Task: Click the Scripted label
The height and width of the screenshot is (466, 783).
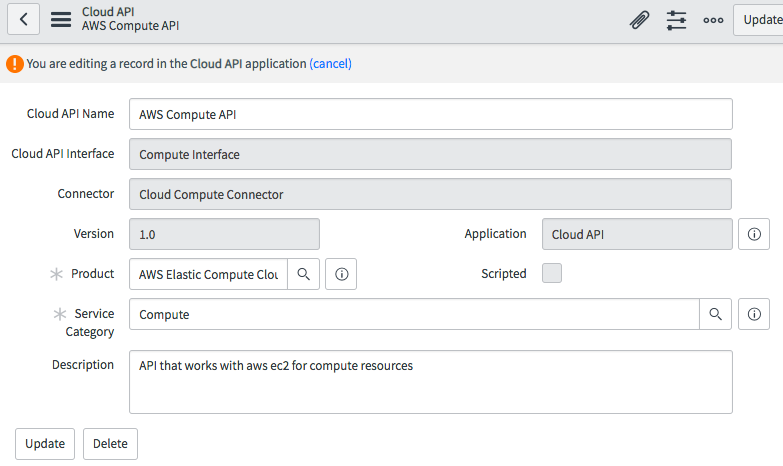Action: click(504, 274)
